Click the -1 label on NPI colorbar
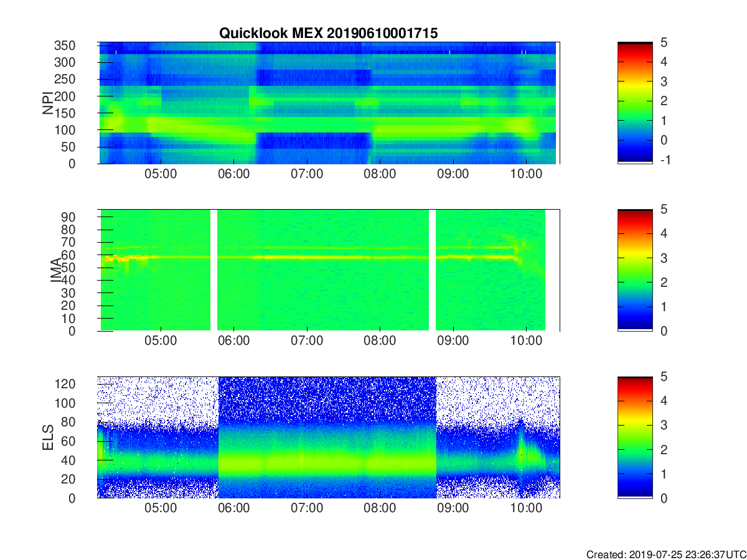This screenshot has height=560, width=747. point(664,160)
